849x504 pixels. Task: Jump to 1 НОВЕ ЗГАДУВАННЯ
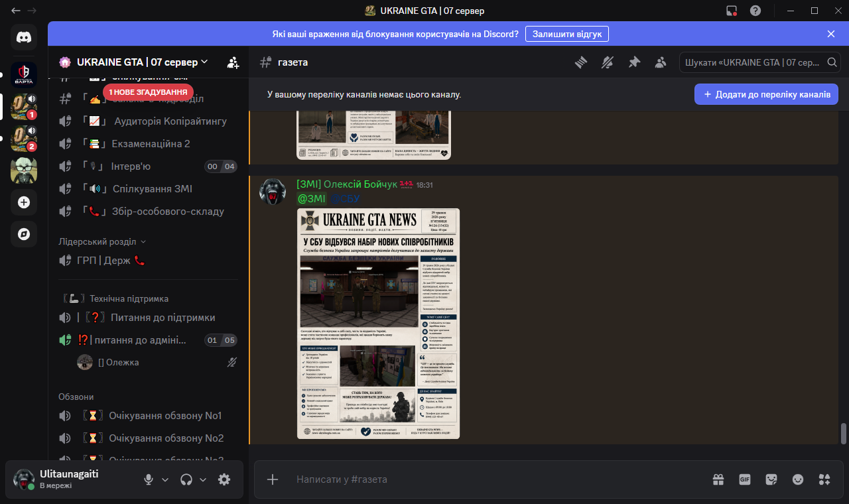point(149,92)
